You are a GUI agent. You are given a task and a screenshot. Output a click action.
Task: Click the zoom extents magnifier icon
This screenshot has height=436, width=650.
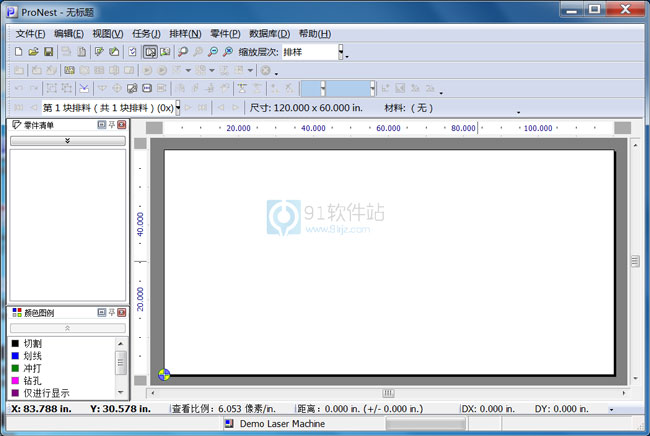228,52
